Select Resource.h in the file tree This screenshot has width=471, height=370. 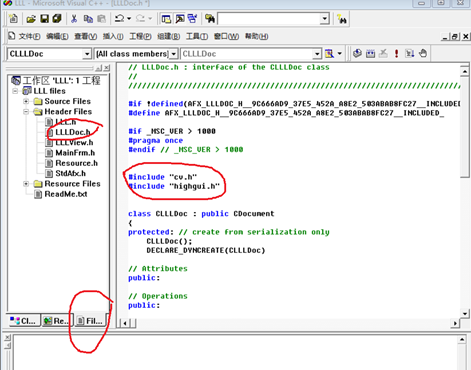coord(76,163)
